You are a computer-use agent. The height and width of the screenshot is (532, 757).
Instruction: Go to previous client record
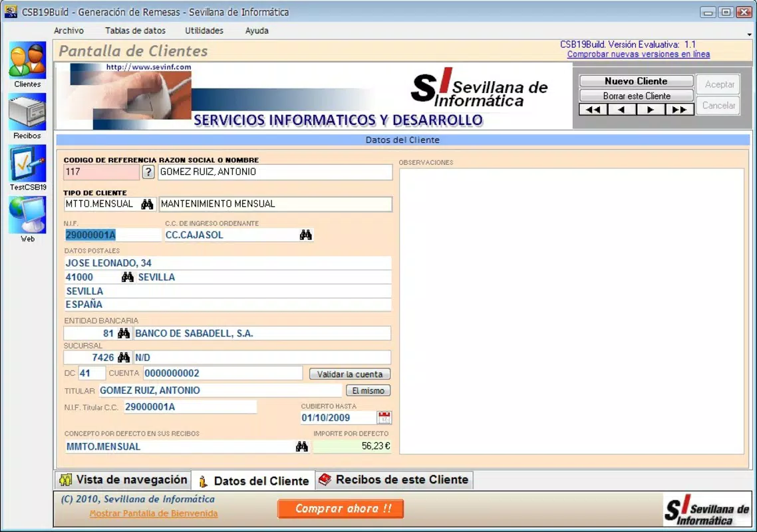pyautogui.click(x=622, y=110)
